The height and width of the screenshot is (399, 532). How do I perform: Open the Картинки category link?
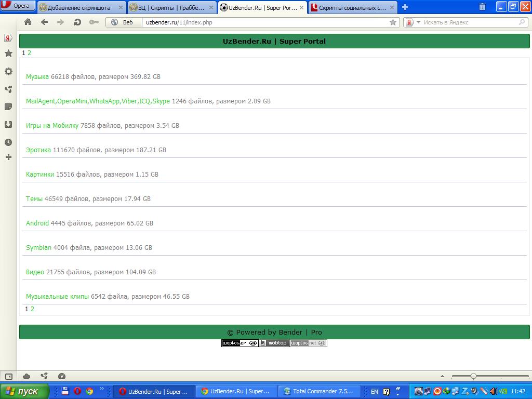(x=40, y=175)
